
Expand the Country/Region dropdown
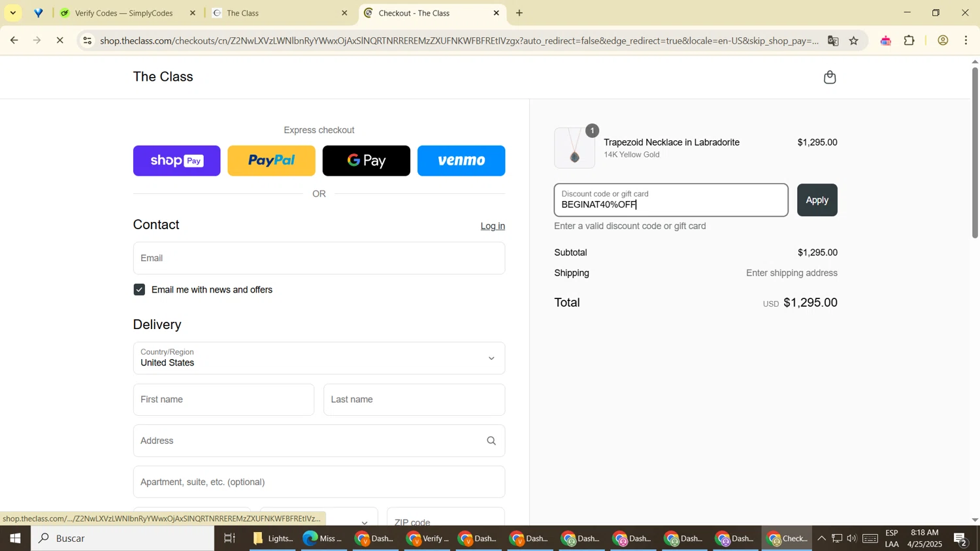(x=319, y=358)
